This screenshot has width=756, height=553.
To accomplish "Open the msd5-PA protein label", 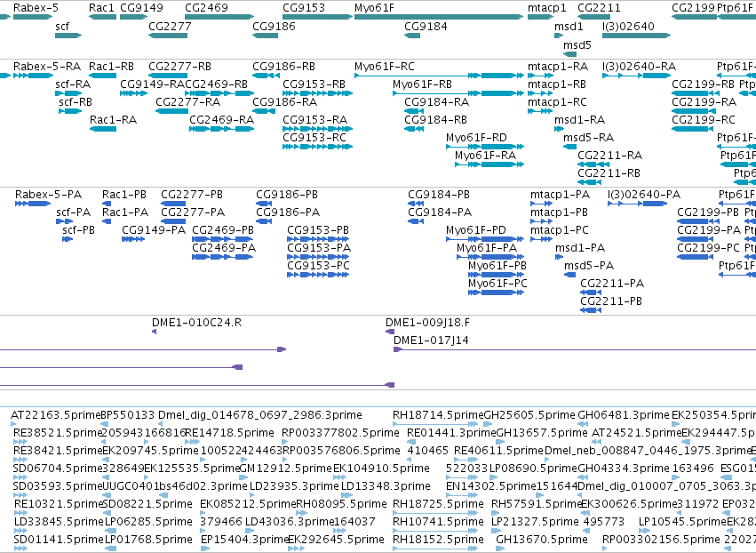I will tap(589, 266).
